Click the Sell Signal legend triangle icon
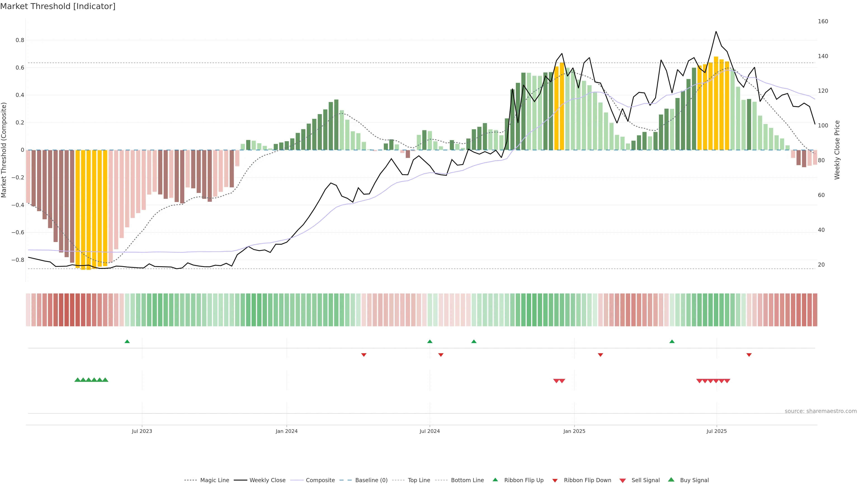Image resolution: width=868 pixels, height=488 pixels. point(623,481)
